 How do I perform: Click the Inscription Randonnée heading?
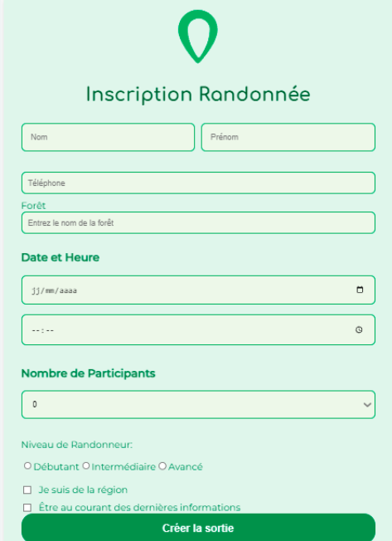pos(198,95)
